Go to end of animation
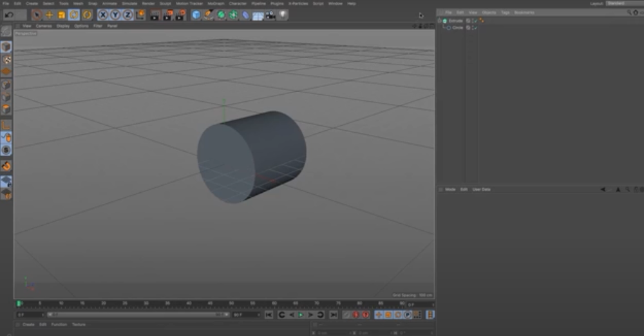Image resolution: width=644 pixels, height=336 pixels. (x=334, y=315)
